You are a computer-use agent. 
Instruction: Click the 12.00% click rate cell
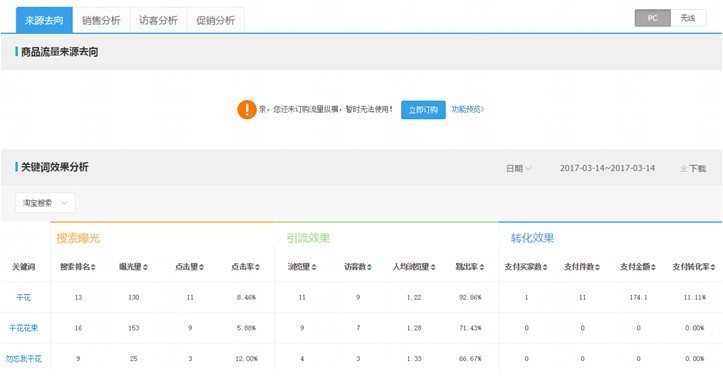[x=246, y=358]
